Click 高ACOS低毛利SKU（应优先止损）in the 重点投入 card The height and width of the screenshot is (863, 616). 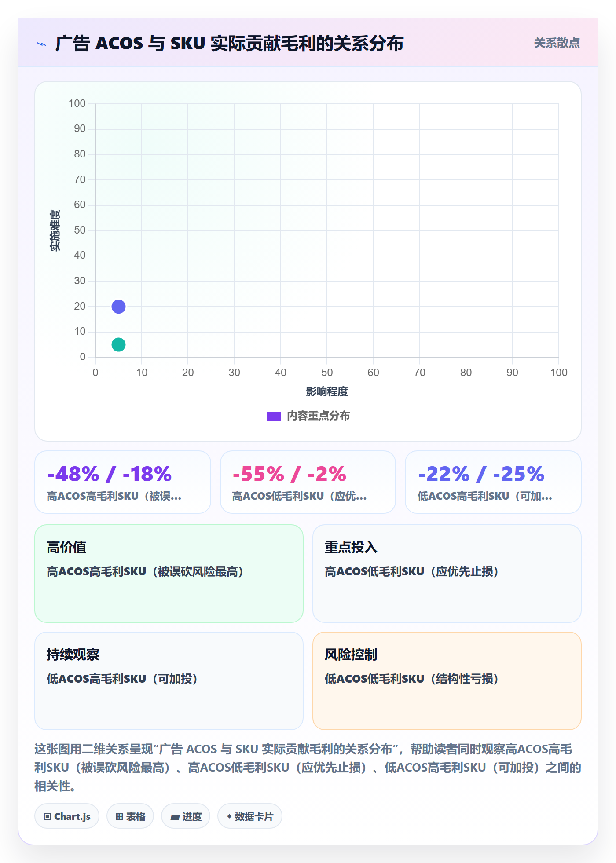(411, 571)
